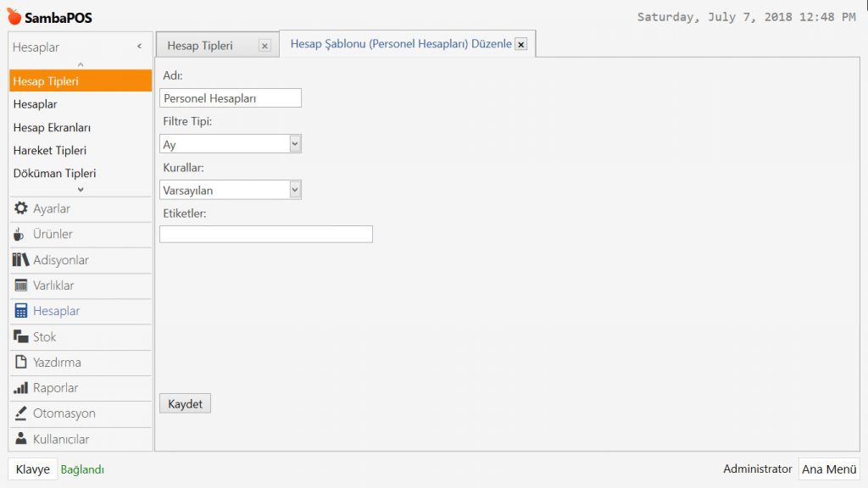Screen dimensions: 868x488
Task: Click the Kullanıcılar person icon
Action: 21,439
